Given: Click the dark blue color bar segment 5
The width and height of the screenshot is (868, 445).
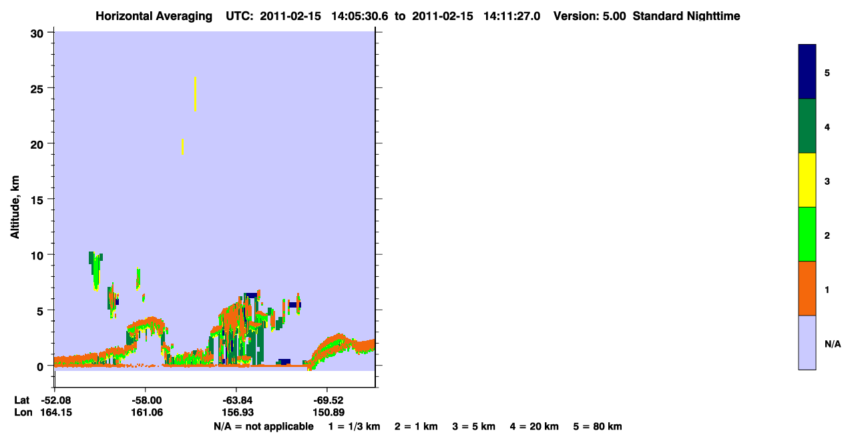Looking at the screenshot, I should point(807,72).
